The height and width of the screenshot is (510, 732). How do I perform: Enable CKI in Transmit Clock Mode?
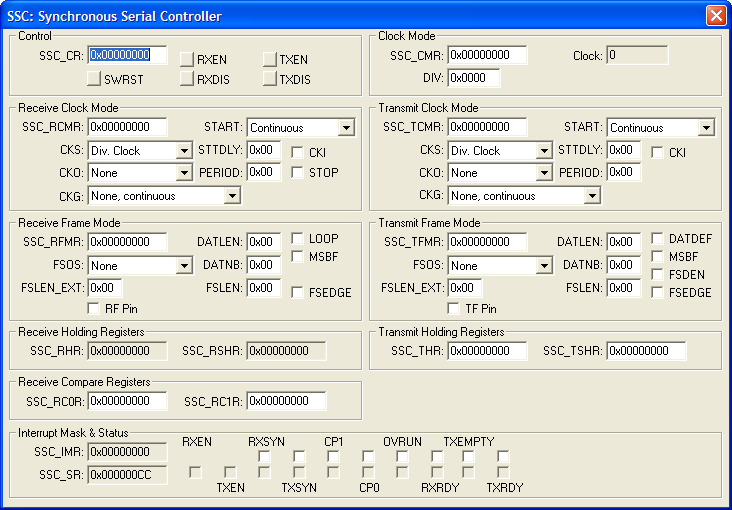pyautogui.click(x=657, y=152)
